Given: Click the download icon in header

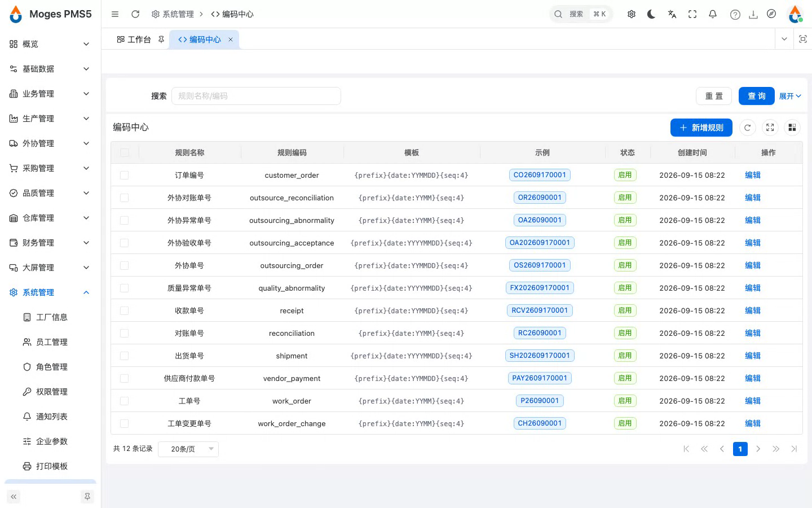Looking at the screenshot, I should click(x=753, y=15).
